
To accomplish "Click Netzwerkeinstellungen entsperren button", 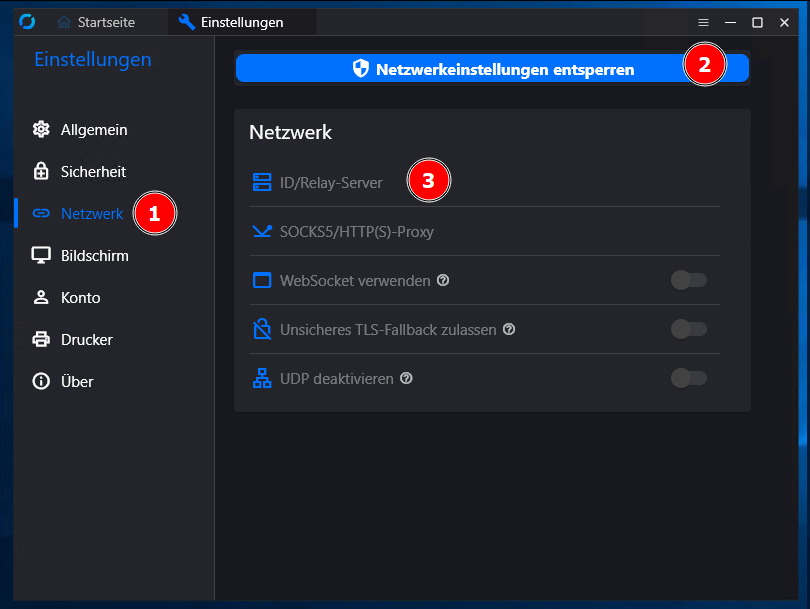I will point(492,68).
